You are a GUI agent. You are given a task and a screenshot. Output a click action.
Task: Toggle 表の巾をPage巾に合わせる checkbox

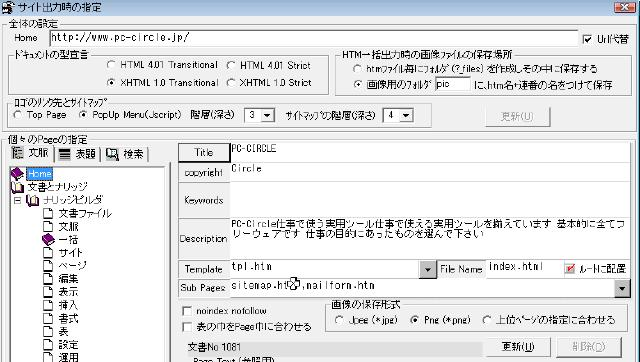[187, 327]
